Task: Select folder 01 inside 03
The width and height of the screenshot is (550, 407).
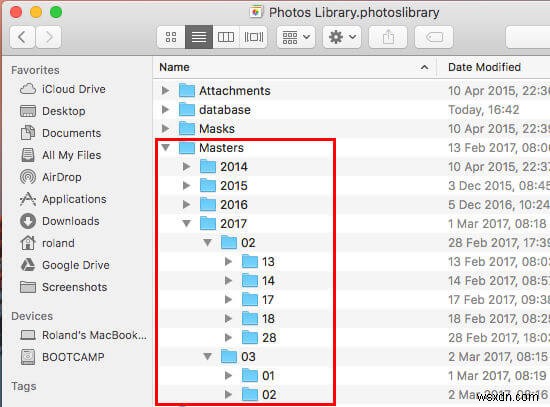Action: (x=258, y=375)
